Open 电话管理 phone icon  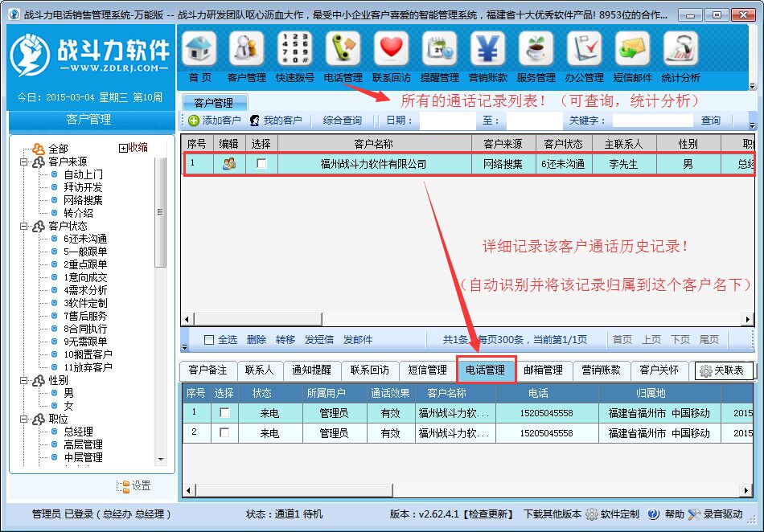tap(343, 49)
